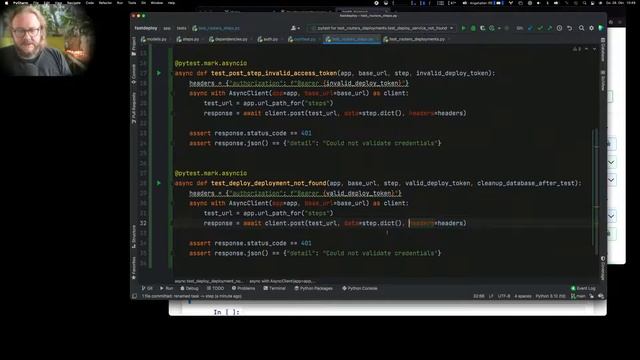640x360 pixels.
Task: Open the IDE settings gear
Action: (x=591, y=28)
